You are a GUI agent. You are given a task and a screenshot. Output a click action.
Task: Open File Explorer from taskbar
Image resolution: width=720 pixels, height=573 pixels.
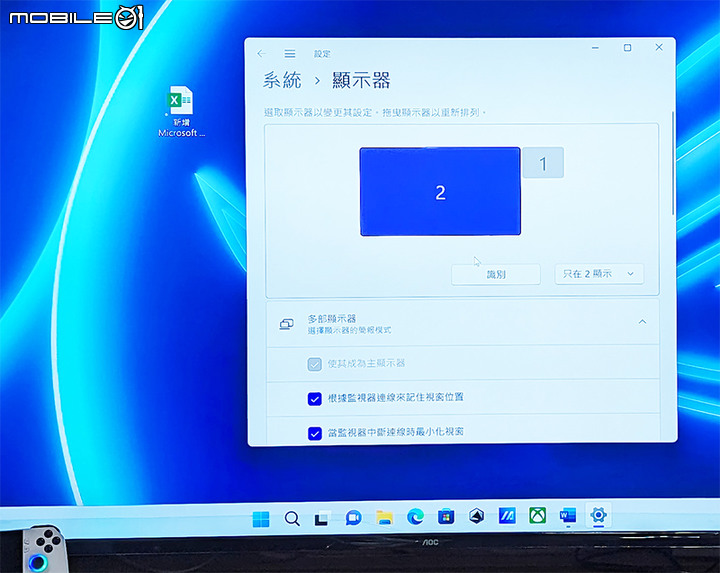384,517
